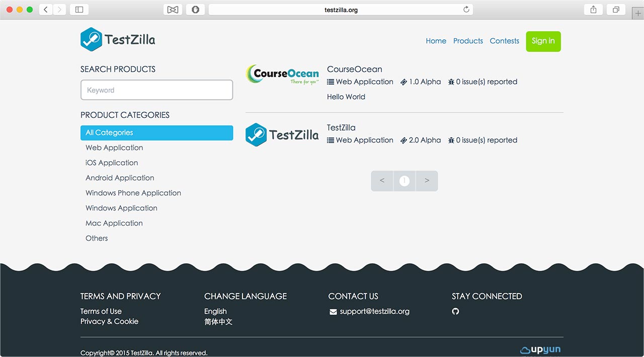The height and width of the screenshot is (357, 644).
Task: Toggle the Safari sidebar button
Action: [79, 10]
